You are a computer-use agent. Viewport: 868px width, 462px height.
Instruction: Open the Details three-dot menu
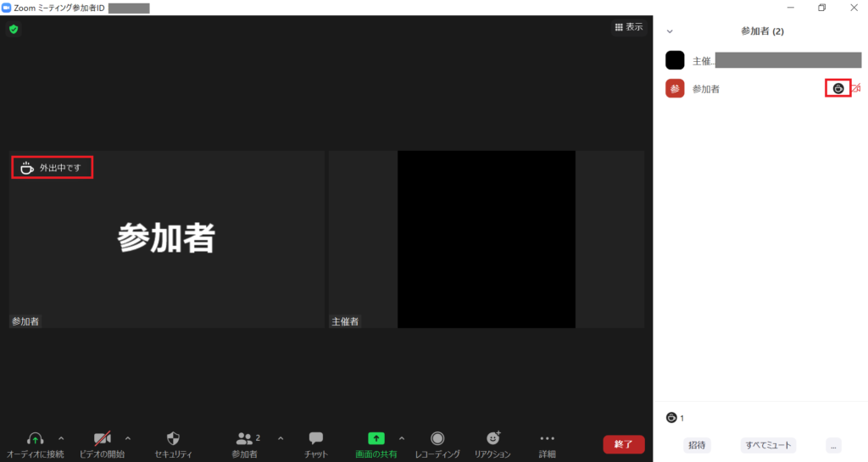tap(547, 443)
